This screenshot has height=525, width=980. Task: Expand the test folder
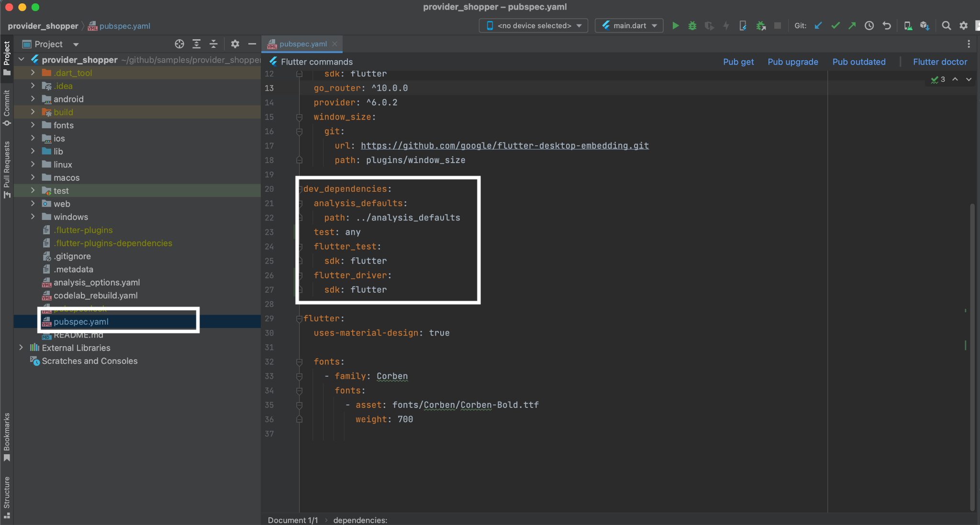(x=33, y=190)
